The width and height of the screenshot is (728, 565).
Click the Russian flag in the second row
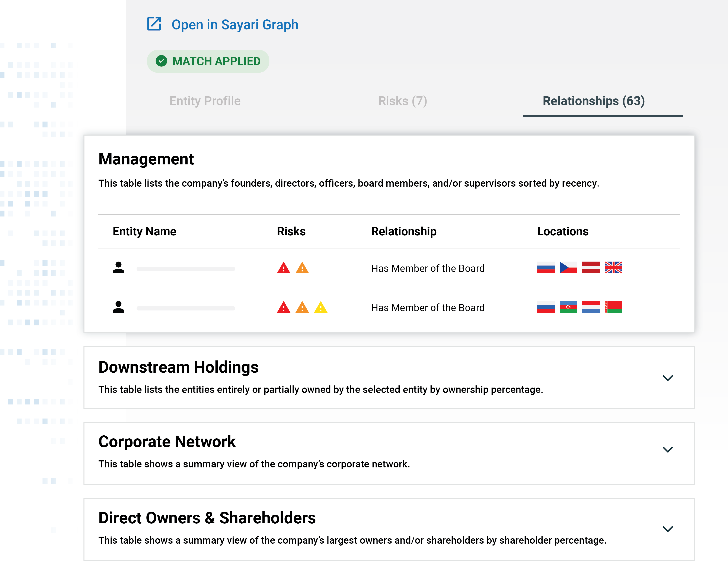(546, 307)
